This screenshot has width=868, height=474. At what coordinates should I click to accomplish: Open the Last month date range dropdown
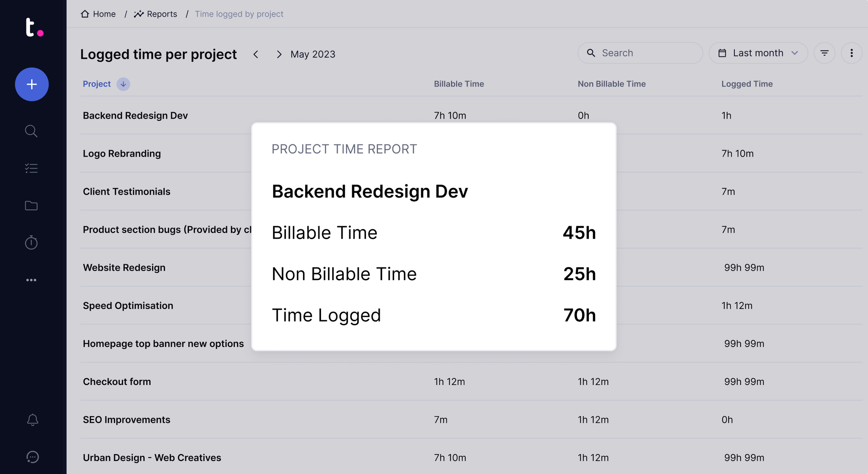[758, 53]
